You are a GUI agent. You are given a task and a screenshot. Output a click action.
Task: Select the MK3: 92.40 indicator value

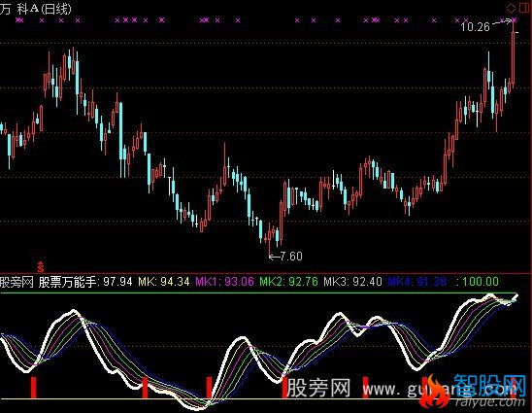[x=352, y=282]
